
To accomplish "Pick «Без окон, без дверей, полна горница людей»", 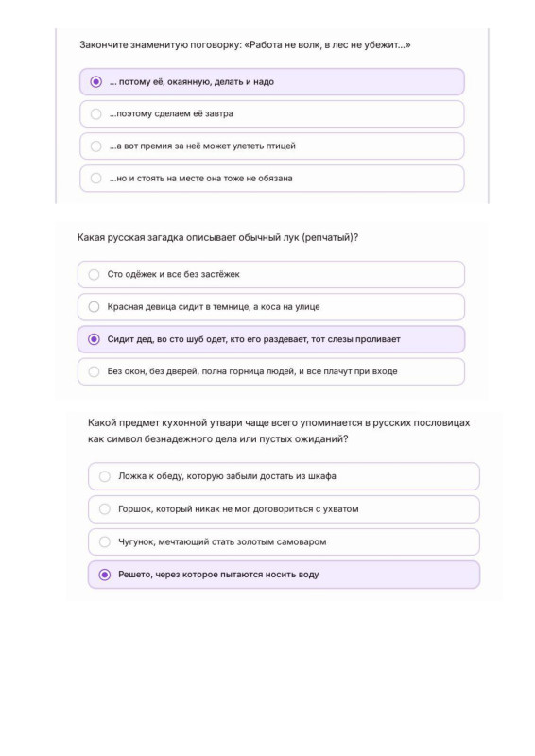I will click(270, 371).
